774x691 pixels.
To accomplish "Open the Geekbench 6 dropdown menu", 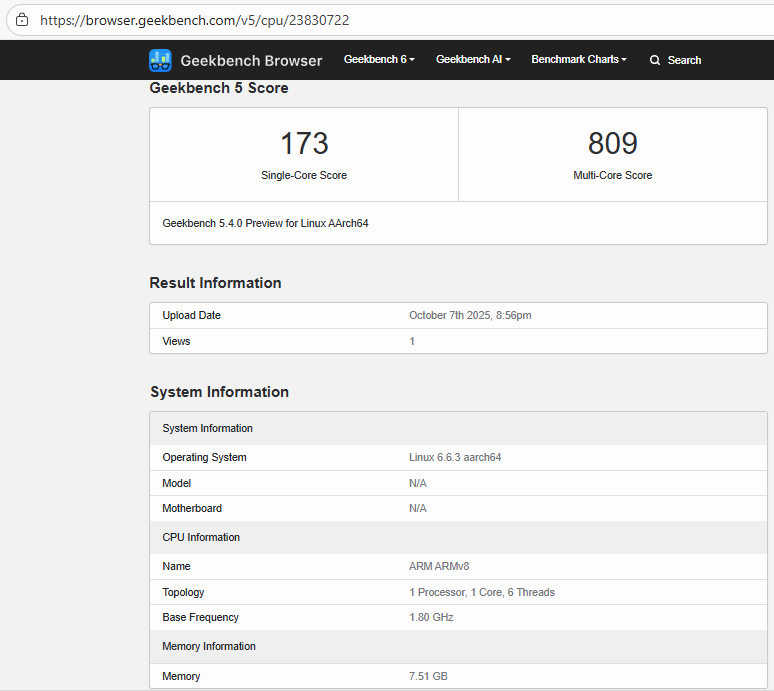I will tap(379, 59).
